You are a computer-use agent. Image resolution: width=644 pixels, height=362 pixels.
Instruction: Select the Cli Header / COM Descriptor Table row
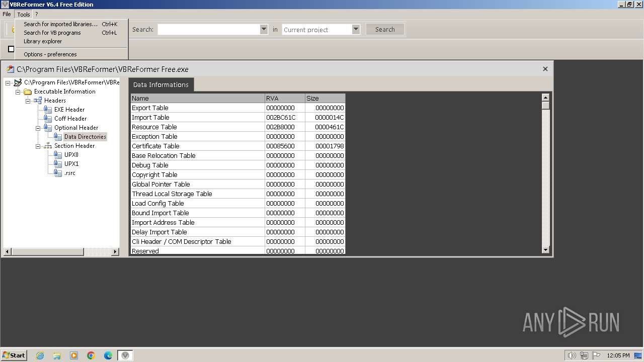(x=238, y=241)
